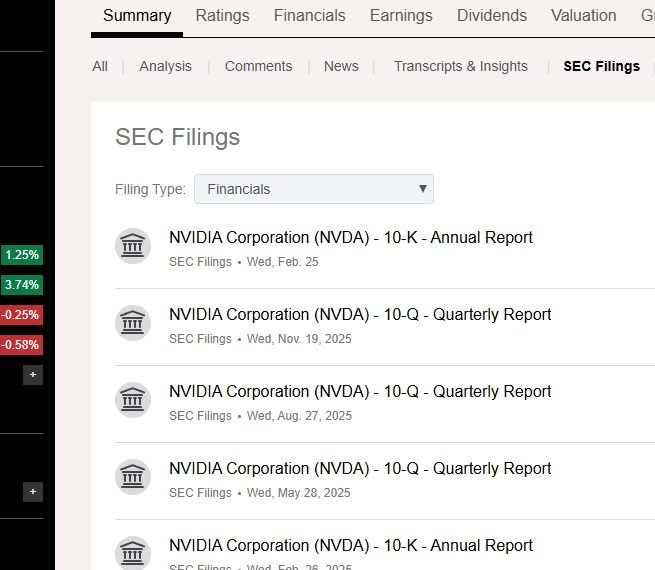Click the 'Wed, Feb. 25' date text
The width and height of the screenshot is (655, 570).
[x=282, y=262]
